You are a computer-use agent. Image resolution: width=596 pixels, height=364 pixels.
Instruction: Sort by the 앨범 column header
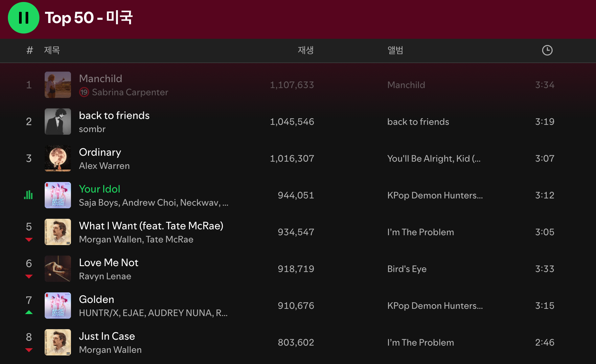[395, 50]
